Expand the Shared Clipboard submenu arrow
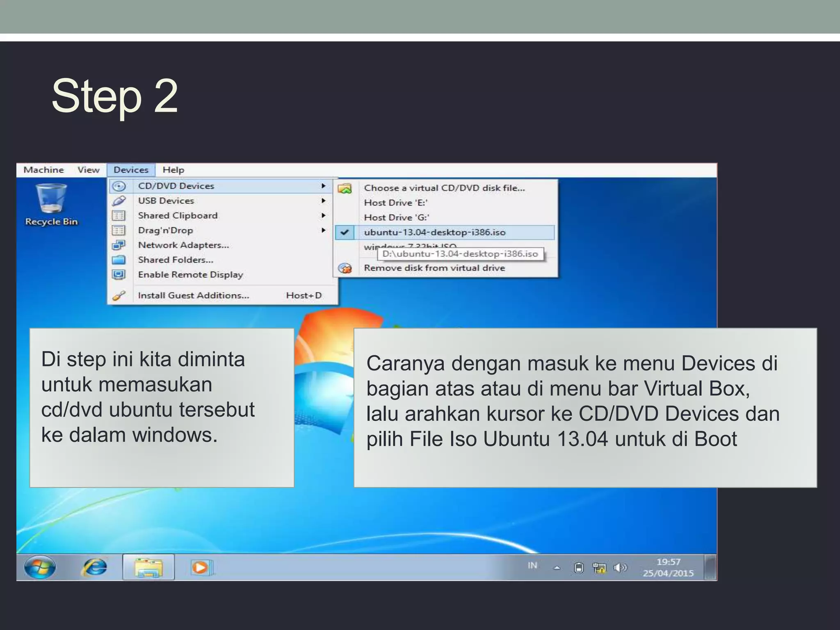Screen dimensions: 840x630 pos(323,215)
